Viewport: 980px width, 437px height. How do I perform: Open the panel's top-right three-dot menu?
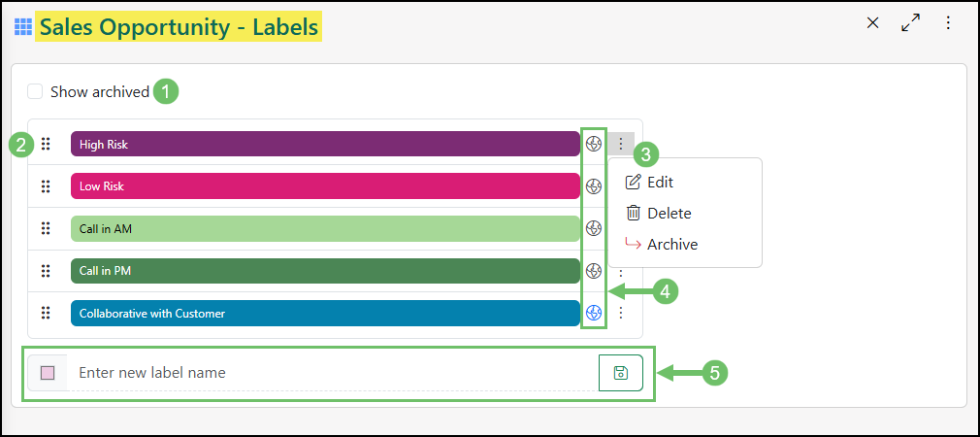coord(948,23)
